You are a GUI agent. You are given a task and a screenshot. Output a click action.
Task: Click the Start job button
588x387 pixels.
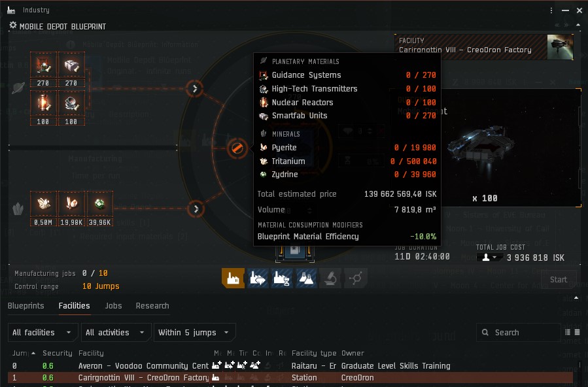tap(559, 280)
